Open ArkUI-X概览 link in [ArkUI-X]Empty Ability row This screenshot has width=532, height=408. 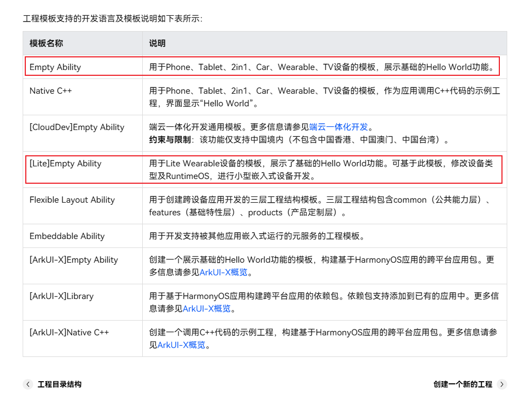[x=223, y=272]
